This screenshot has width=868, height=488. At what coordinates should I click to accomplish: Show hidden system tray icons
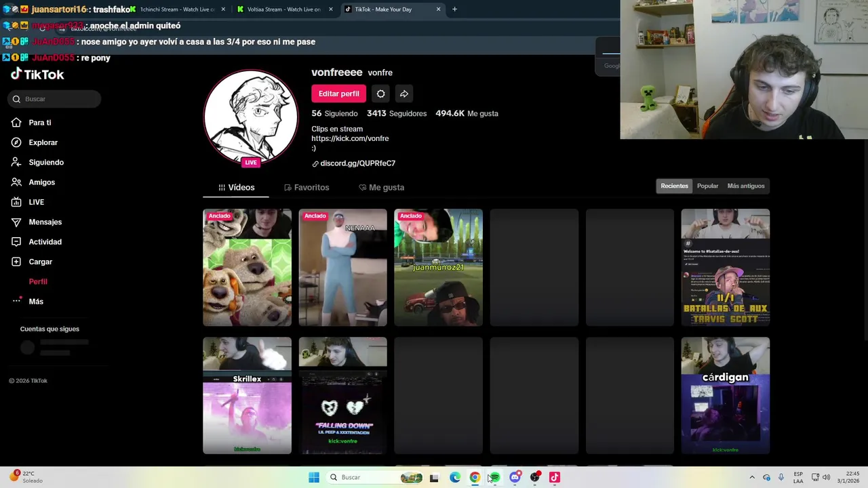coord(751,477)
